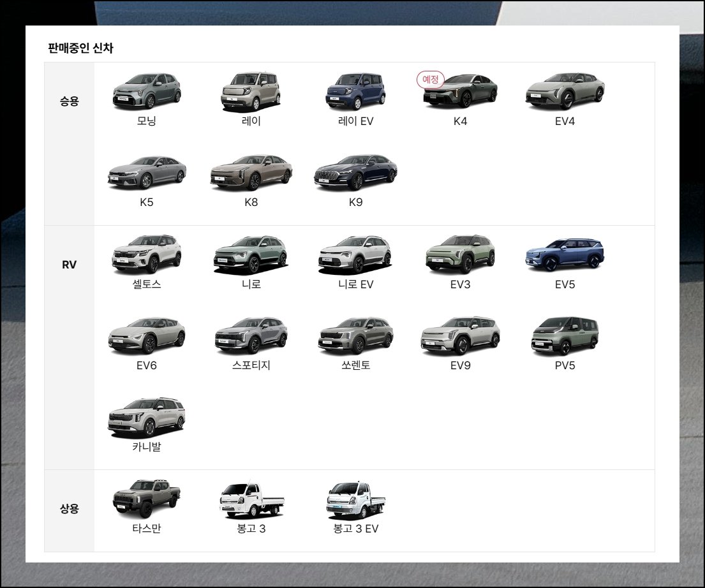This screenshot has height=588, width=705.
Task: Choose the 카니발 minivan image
Action: coord(147,417)
